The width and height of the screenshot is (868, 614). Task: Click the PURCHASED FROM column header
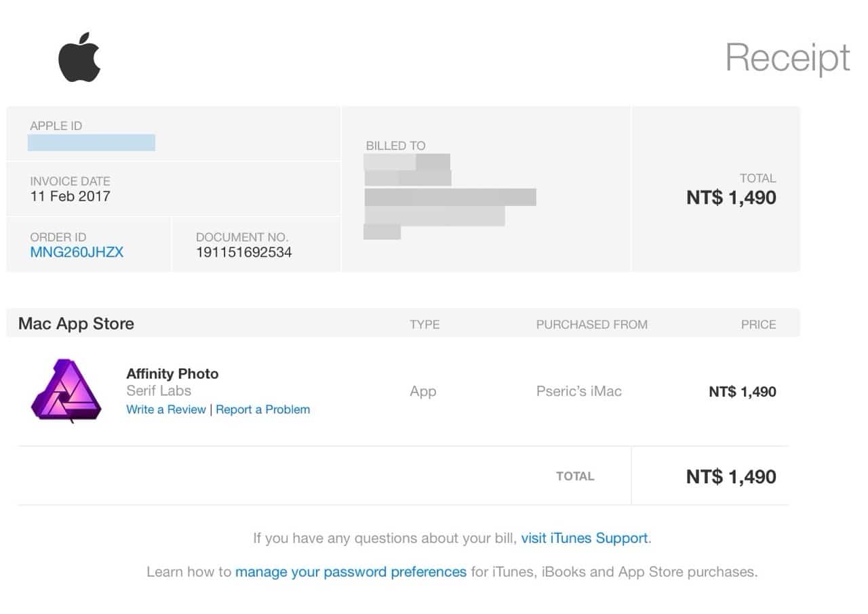pos(591,325)
